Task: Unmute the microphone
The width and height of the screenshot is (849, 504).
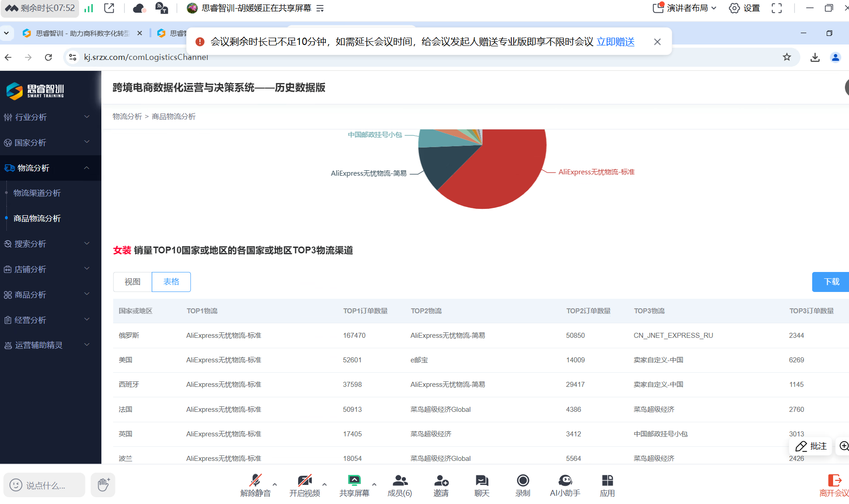Action: [255, 484]
